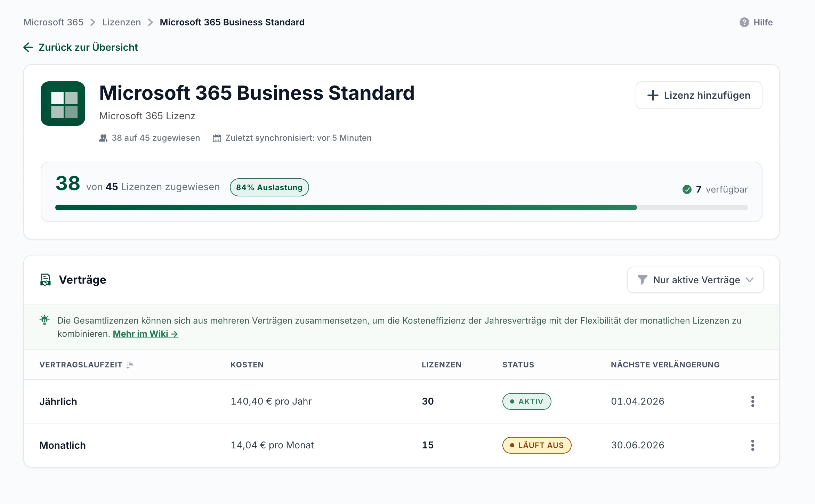Image resolution: width=815 pixels, height=504 pixels.
Task: Click the Microsoft 365 Lizenz subtitle
Action: [147, 116]
